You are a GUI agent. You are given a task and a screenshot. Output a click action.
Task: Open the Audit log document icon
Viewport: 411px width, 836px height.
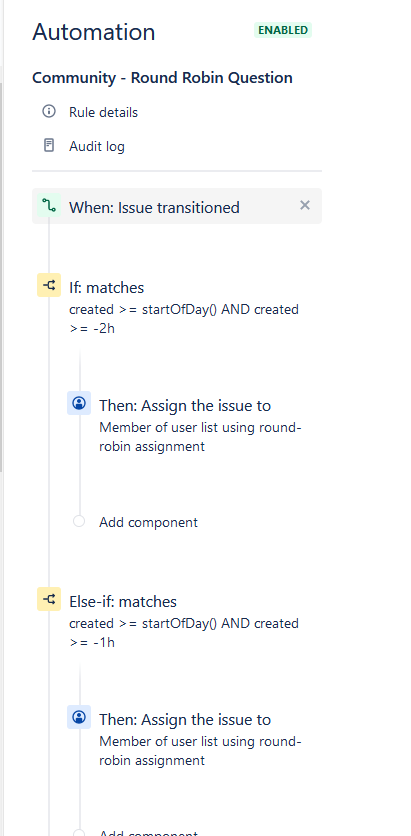[x=49, y=145]
